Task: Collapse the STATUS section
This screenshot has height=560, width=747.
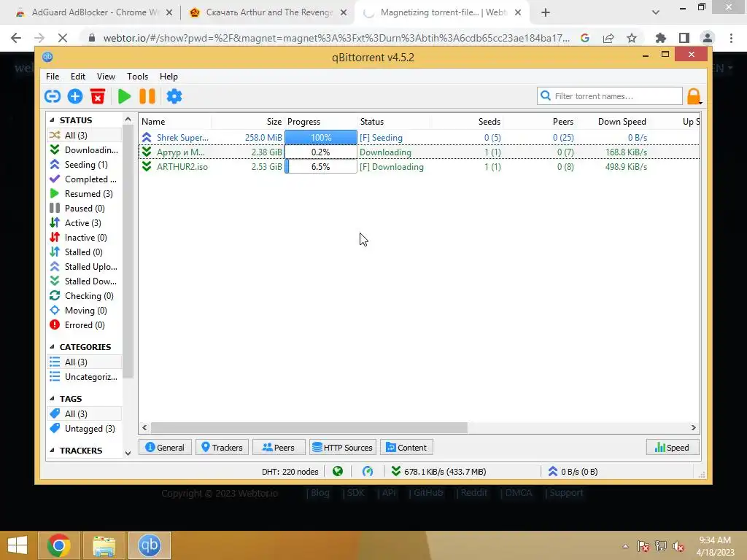Action: (52, 120)
